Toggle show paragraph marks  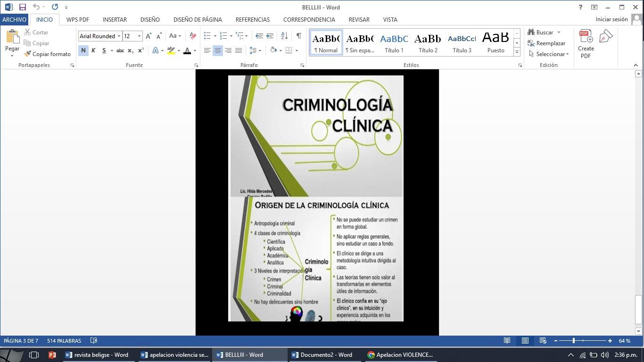[298, 36]
